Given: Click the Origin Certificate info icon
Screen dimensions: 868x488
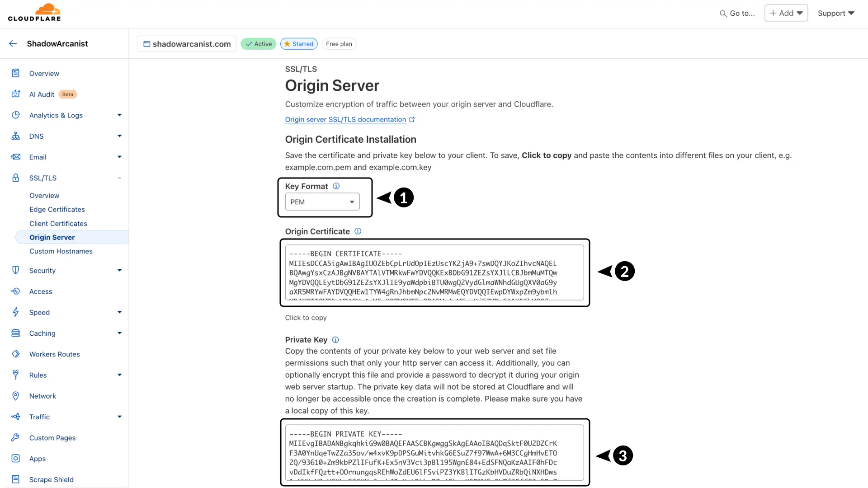Looking at the screenshot, I should 358,231.
